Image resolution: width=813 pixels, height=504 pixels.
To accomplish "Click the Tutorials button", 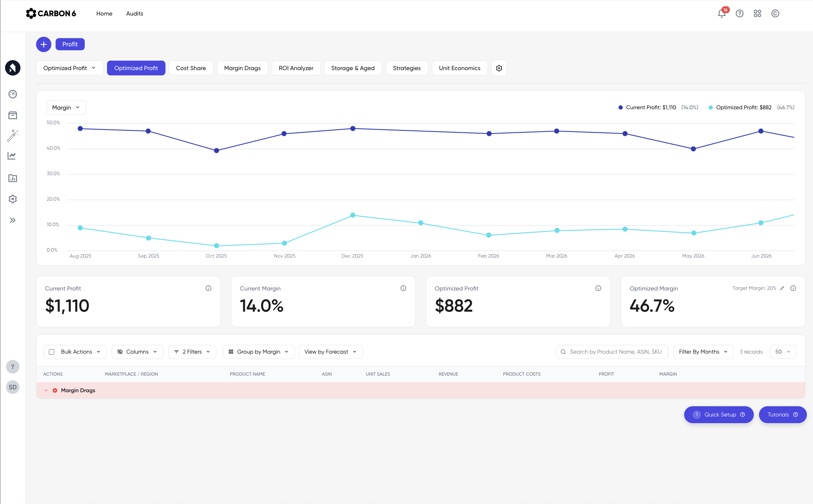I will click(x=782, y=414).
